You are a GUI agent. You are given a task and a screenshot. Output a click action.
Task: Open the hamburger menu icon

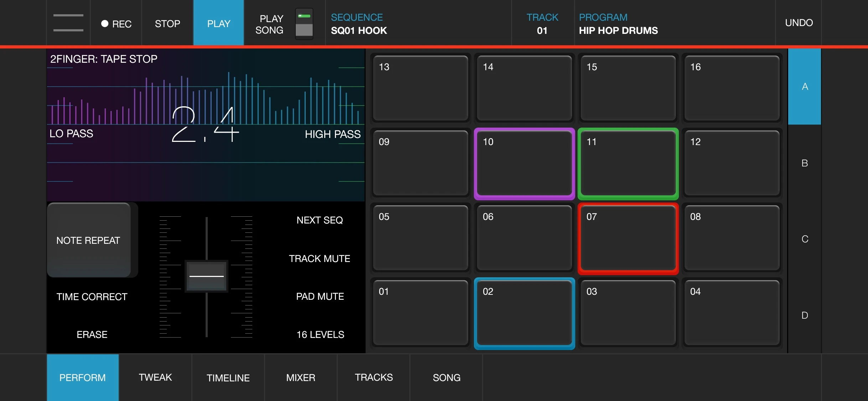[68, 23]
